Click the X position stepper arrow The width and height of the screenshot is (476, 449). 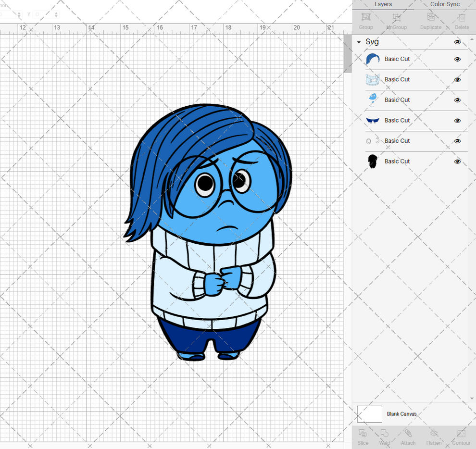click(x=19, y=14)
